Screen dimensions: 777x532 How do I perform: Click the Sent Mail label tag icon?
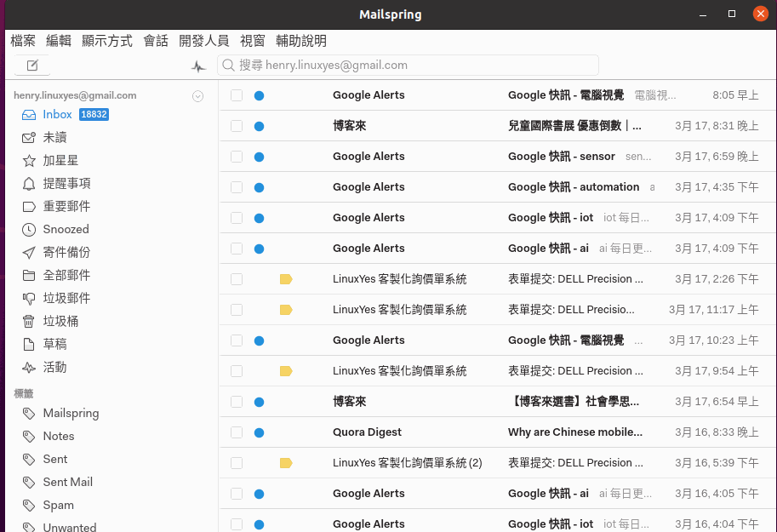(x=29, y=483)
